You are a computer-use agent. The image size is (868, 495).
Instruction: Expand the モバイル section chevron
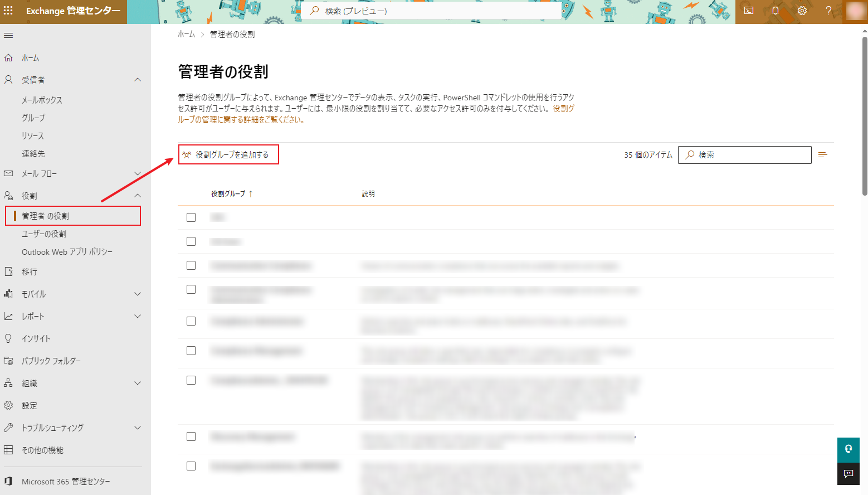pos(138,294)
